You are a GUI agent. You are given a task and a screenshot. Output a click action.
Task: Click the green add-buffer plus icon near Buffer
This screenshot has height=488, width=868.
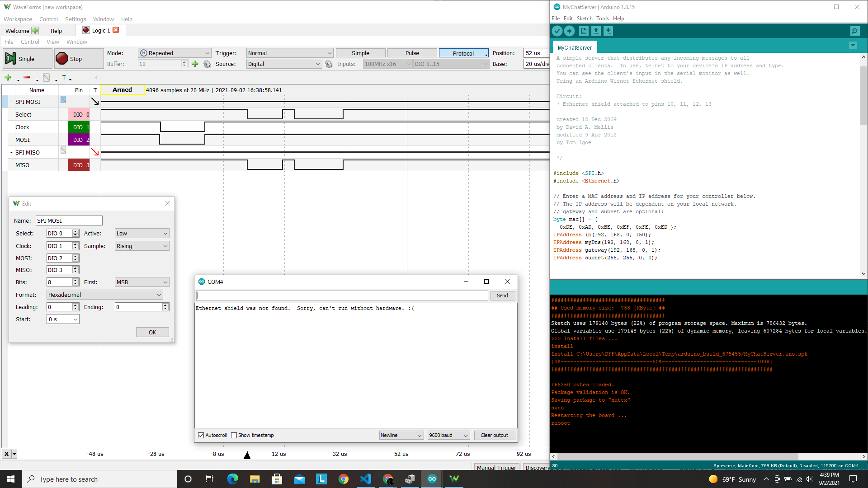[195, 64]
